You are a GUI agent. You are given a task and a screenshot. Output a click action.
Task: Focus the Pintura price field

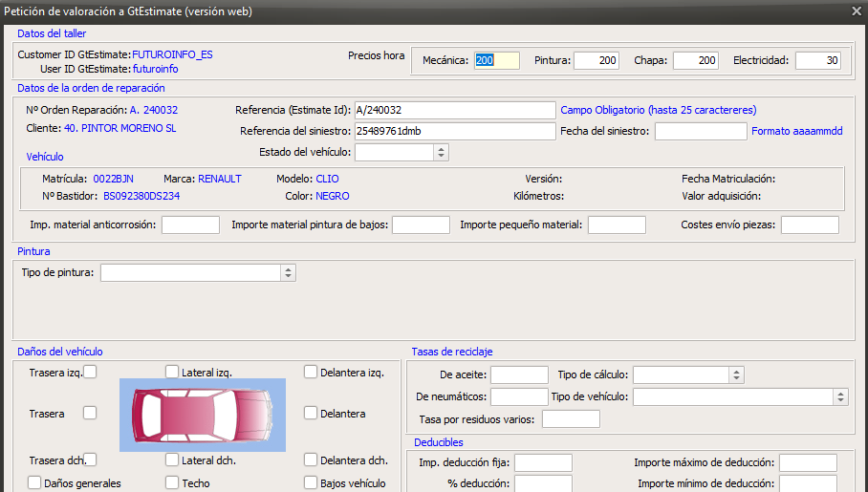[597, 60]
